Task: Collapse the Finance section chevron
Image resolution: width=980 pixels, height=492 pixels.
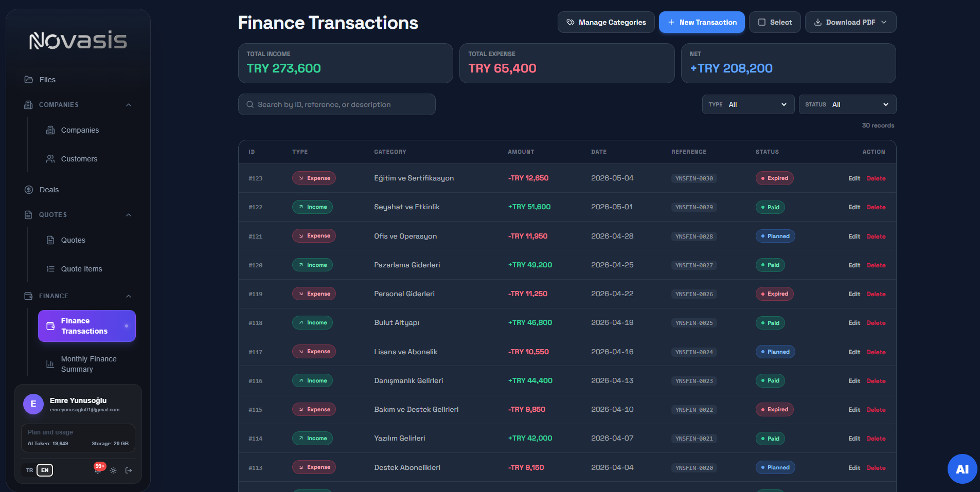Action: (129, 296)
